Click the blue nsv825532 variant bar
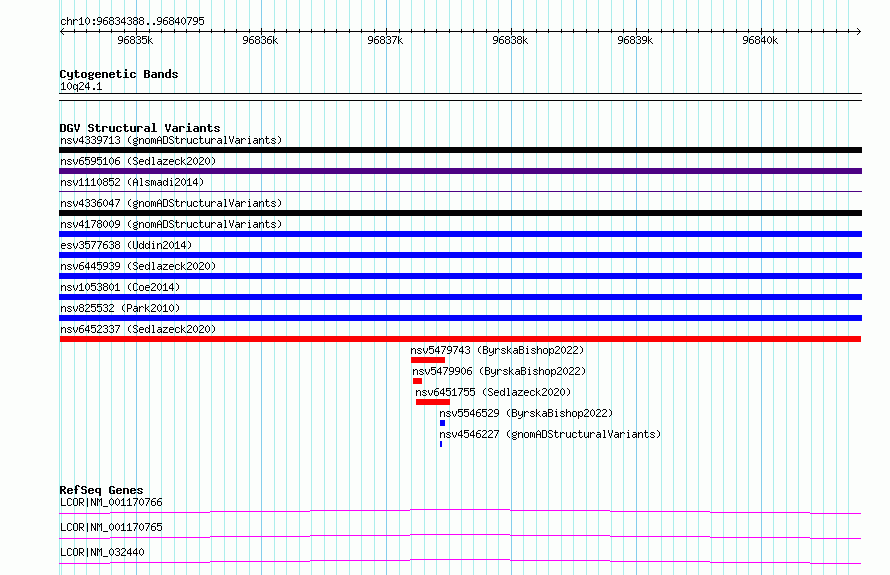Screen dimensions: 890x575 tap(460, 318)
